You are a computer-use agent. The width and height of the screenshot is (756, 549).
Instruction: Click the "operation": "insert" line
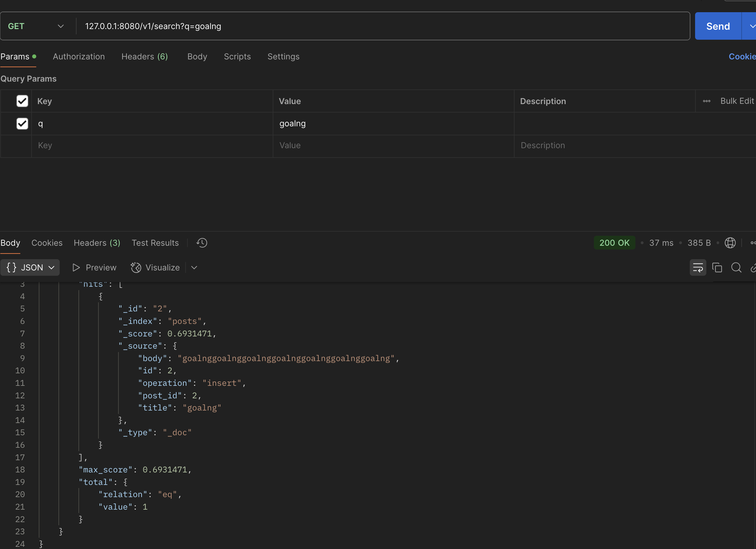[x=192, y=383]
